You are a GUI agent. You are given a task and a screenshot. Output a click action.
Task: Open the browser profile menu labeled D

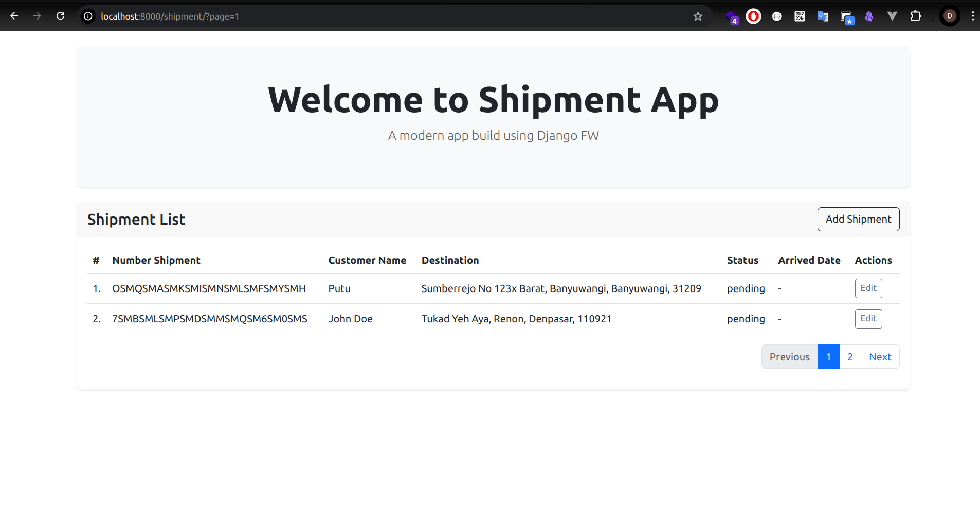pos(950,16)
